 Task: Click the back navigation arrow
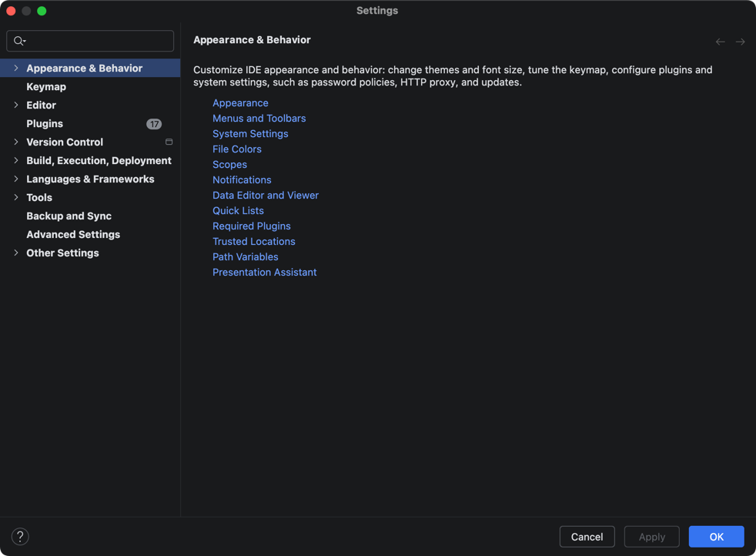click(x=720, y=42)
